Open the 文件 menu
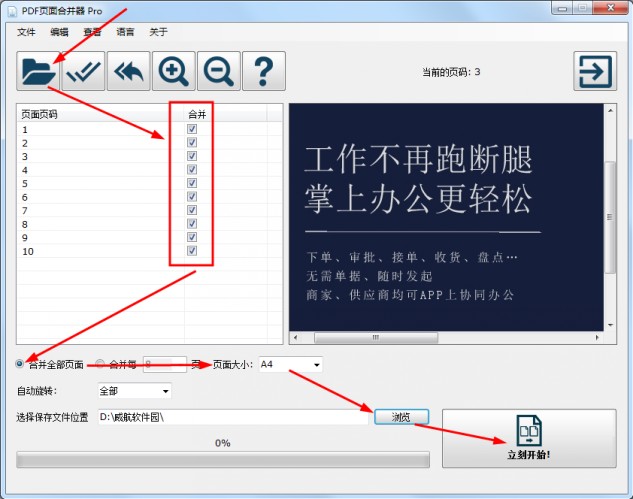Image resolution: width=633 pixels, height=499 pixels. pos(26,32)
